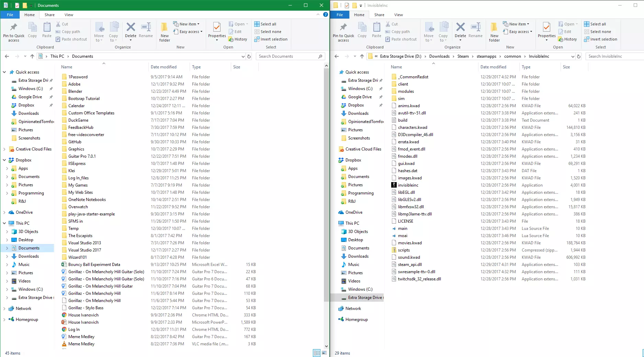Expand OneDrive in Documents window tree
Screen dimensions: 644x357
[4, 212]
